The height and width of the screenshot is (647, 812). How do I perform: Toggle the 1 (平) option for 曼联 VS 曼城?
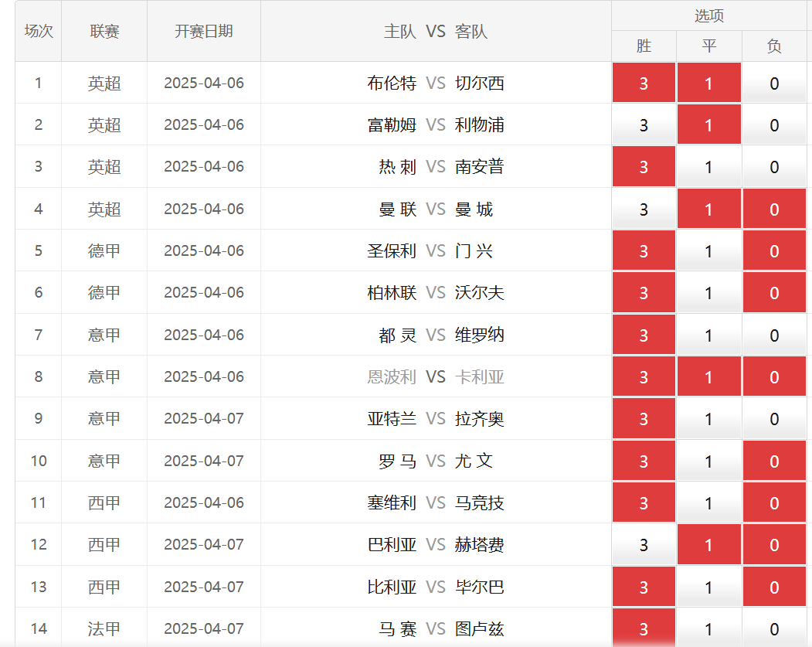coord(709,209)
